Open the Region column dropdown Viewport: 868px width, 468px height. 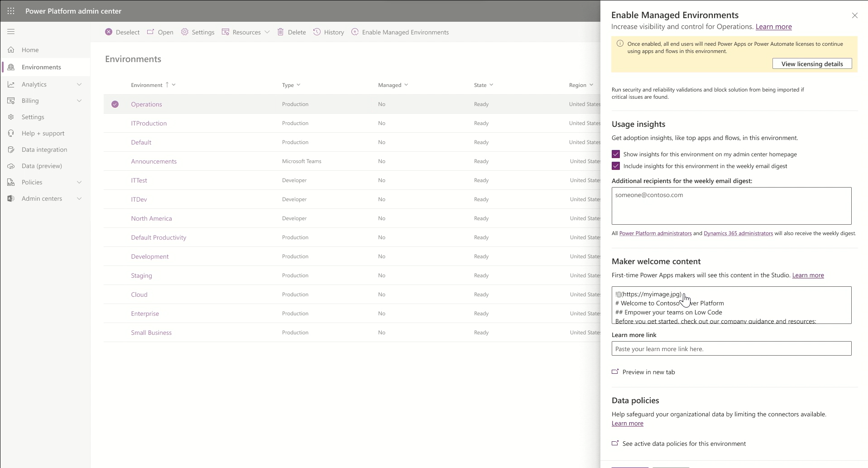click(591, 85)
